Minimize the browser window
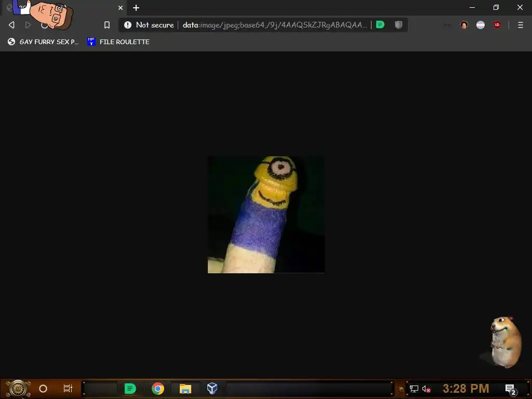This screenshot has height=399, width=532. click(x=472, y=7)
